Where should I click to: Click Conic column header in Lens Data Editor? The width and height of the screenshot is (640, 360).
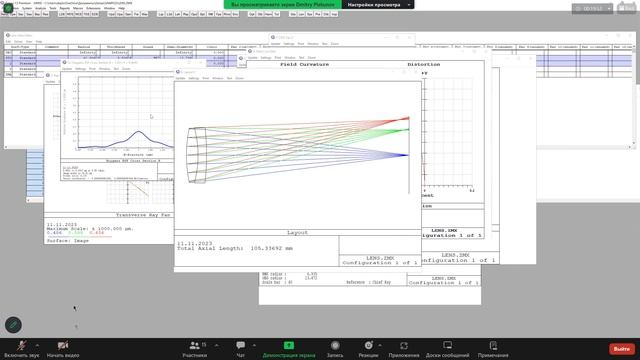[212, 47]
